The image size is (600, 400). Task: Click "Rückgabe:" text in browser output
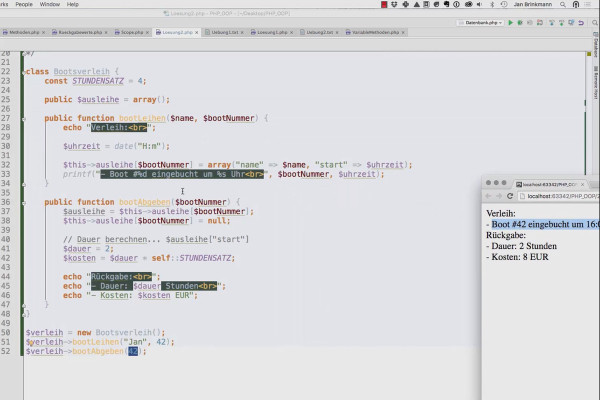506,235
